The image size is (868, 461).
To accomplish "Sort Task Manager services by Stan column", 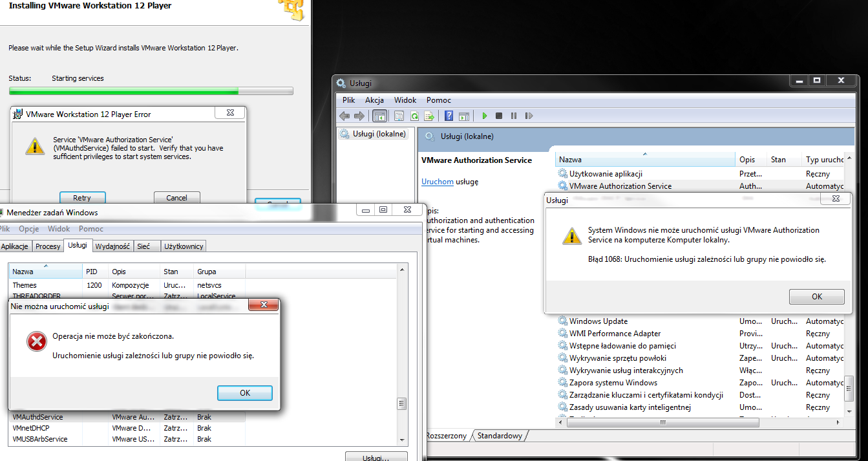I will tap(176, 272).
